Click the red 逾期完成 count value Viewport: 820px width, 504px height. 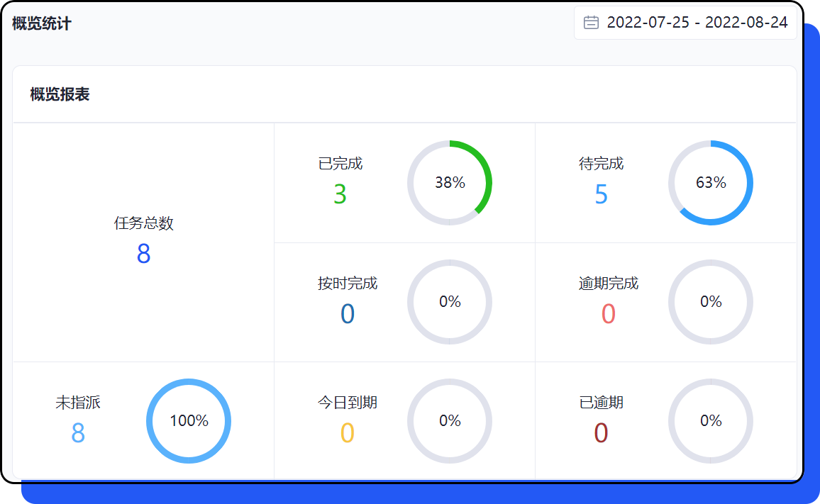[608, 314]
